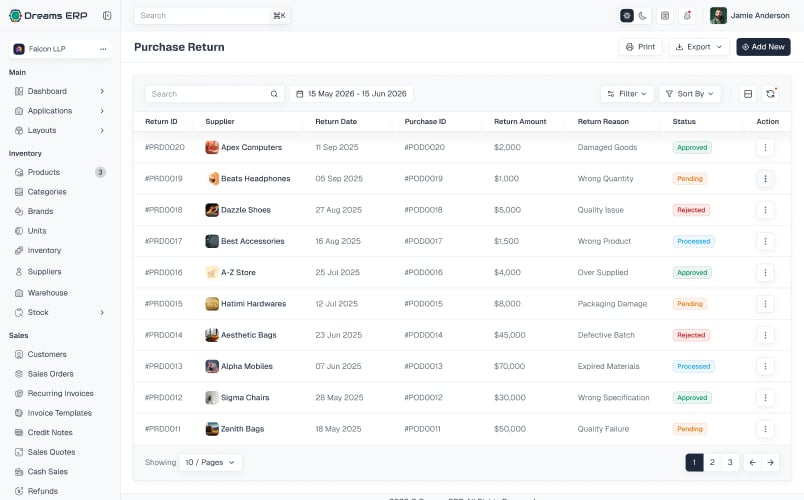The height and width of the screenshot is (500, 804).
Task: Open Falcon LLP options ellipsis
Action: (x=103, y=49)
